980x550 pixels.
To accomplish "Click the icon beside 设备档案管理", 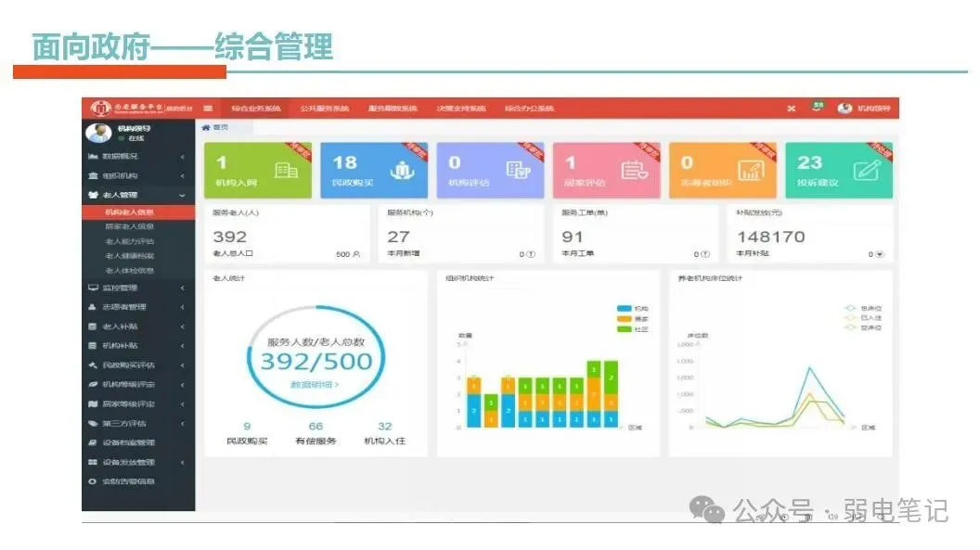I will 93,442.
